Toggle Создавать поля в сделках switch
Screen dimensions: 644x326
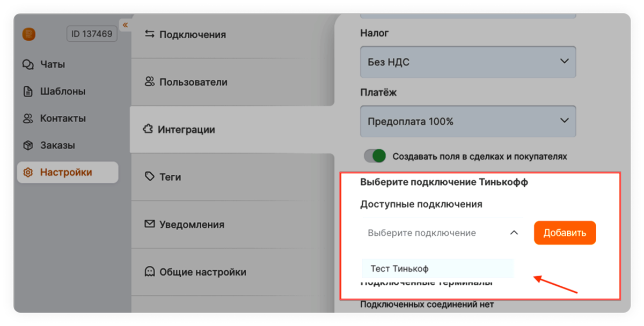point(375,156)
